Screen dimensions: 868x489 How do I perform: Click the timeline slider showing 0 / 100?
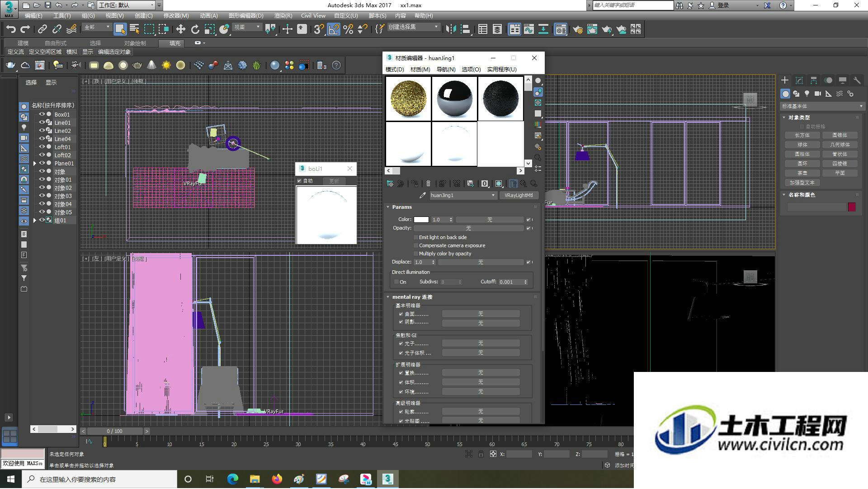point(114,431)
